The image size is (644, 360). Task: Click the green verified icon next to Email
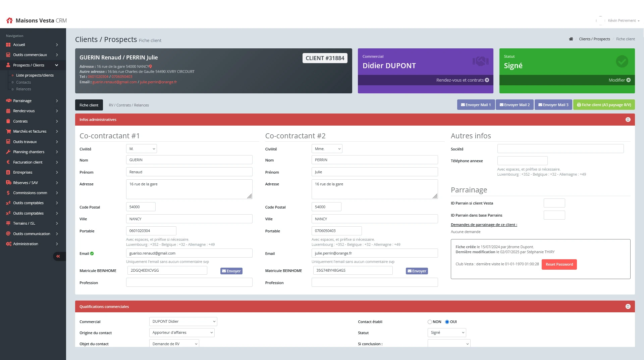pyautogui.click(x=92, y=254)
